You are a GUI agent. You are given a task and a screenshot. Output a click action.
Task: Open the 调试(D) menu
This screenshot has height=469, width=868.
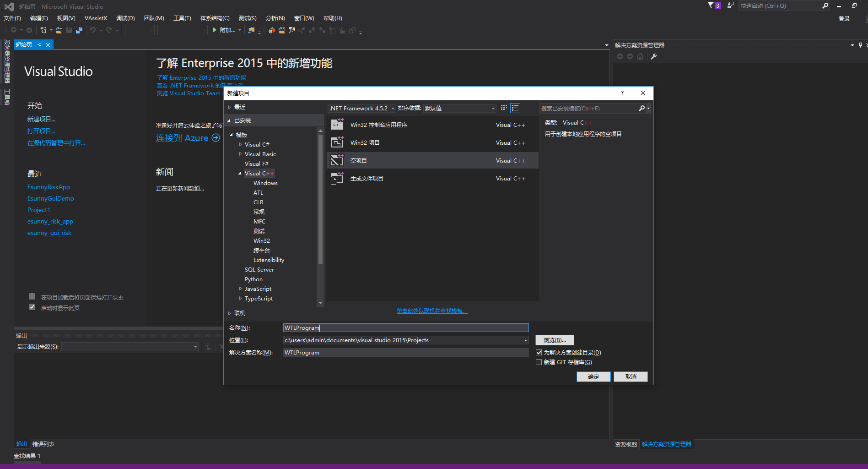[x=125, y=18]
